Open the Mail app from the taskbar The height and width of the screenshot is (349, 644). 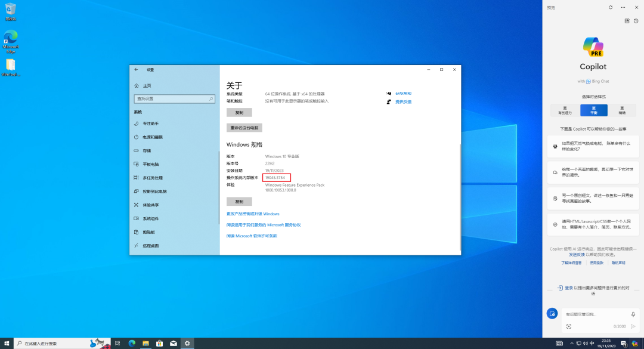point(174,343)
